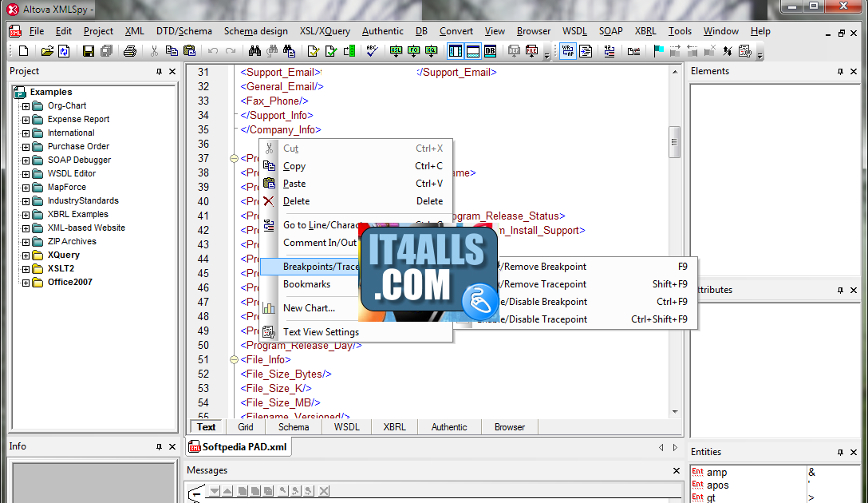Click editor scrollbar up arrow
Screen dimensions: 868x503
tap(675, 72)
